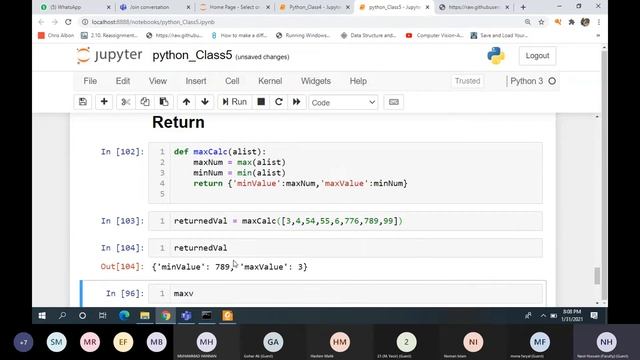Open the Windows Start menu
The image size is (640, 360).
[x=42, y=316]
